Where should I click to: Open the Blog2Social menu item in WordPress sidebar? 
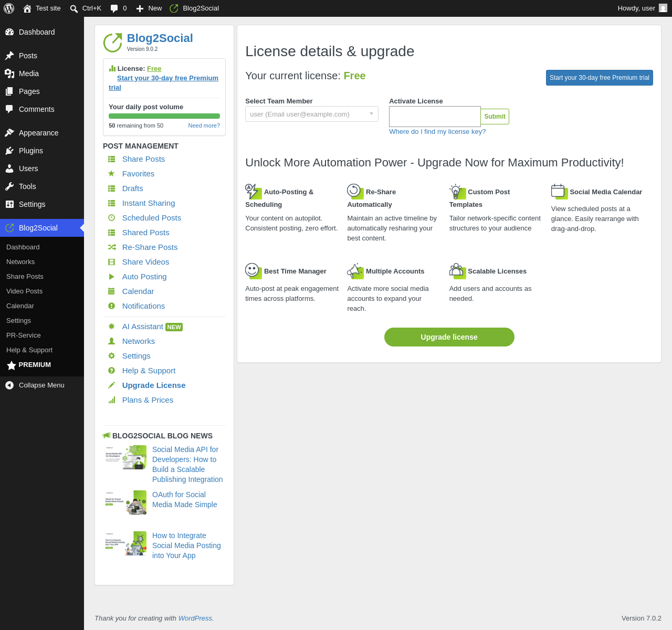point(42,228)
